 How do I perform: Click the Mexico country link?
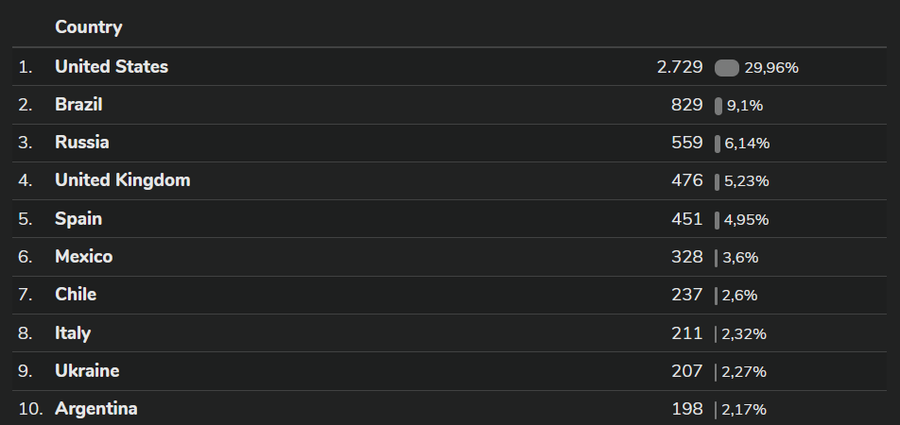point(84,257)
